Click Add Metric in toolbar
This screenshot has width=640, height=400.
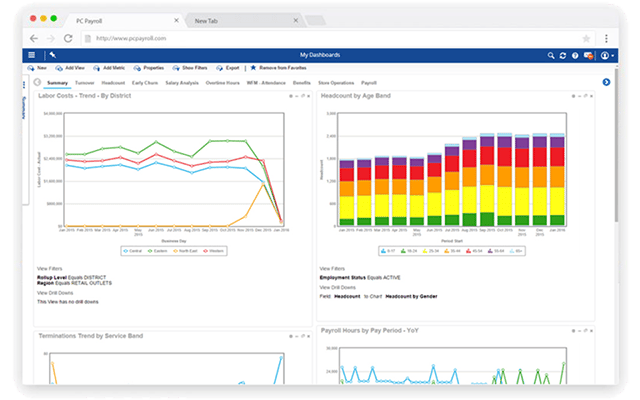coord(109,68)
